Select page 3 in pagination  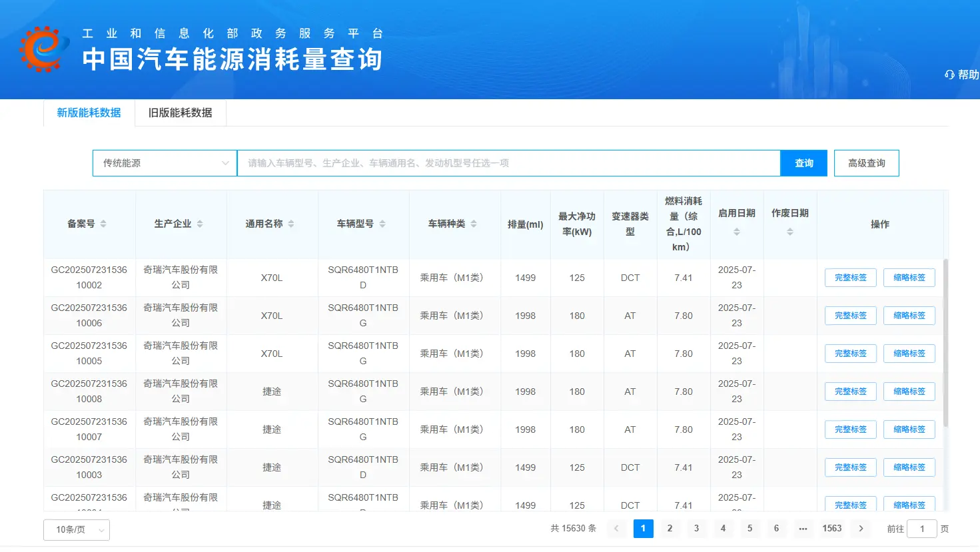(696, 529)
